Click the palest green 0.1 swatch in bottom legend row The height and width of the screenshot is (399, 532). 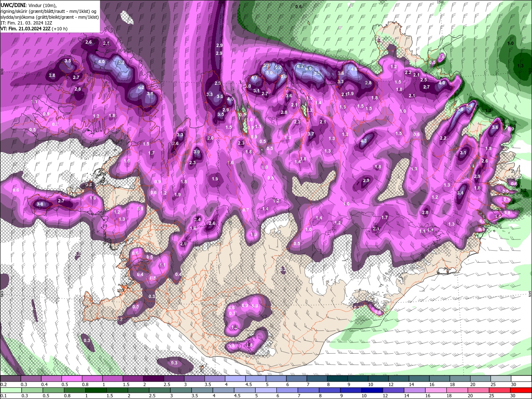(10, 390)
